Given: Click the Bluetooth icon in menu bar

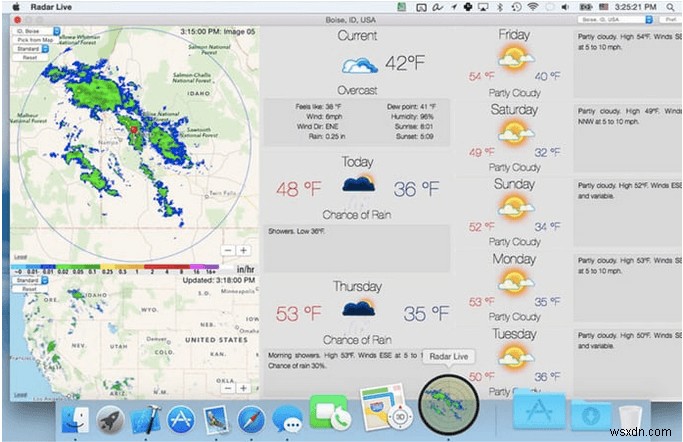Looking at the screenshot, I should [x=500, y=7].
